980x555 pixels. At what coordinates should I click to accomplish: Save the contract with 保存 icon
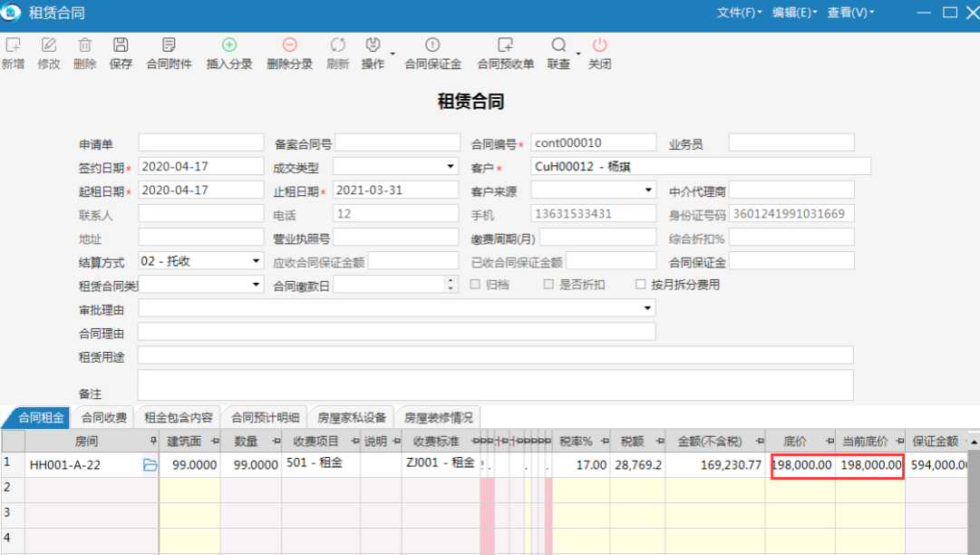(x=121, y=45)
